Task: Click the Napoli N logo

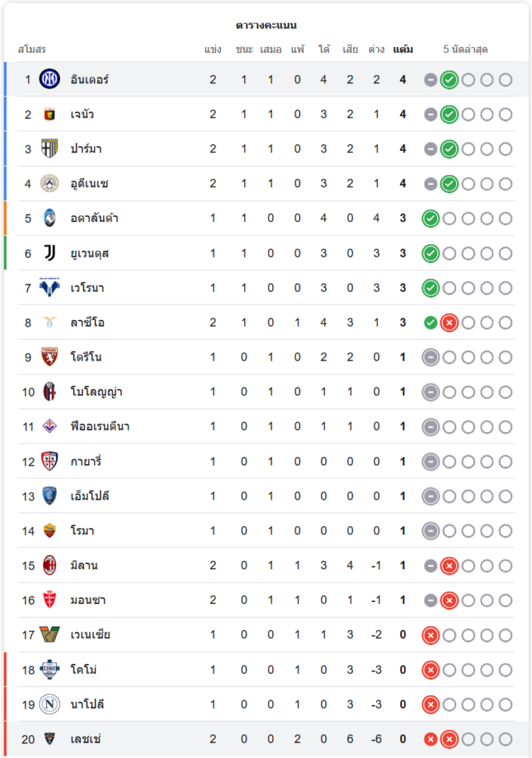Action: pos(49,704)
